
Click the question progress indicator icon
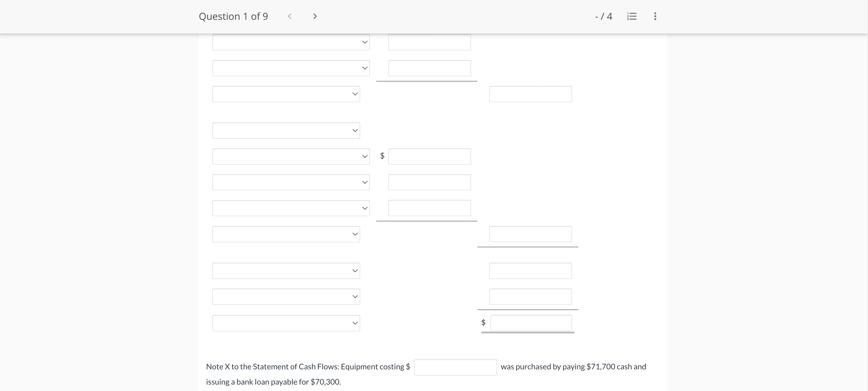(632, 16)
